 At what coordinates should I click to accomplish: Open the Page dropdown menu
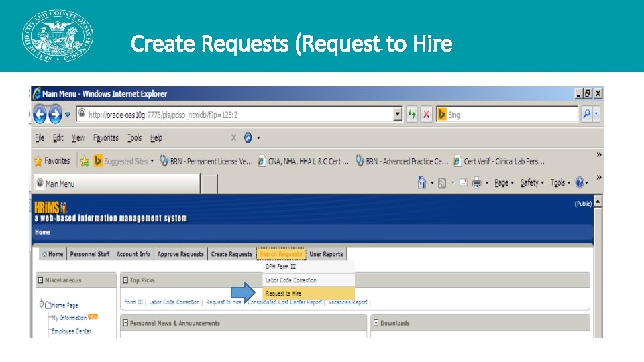[x=504, y=182]
